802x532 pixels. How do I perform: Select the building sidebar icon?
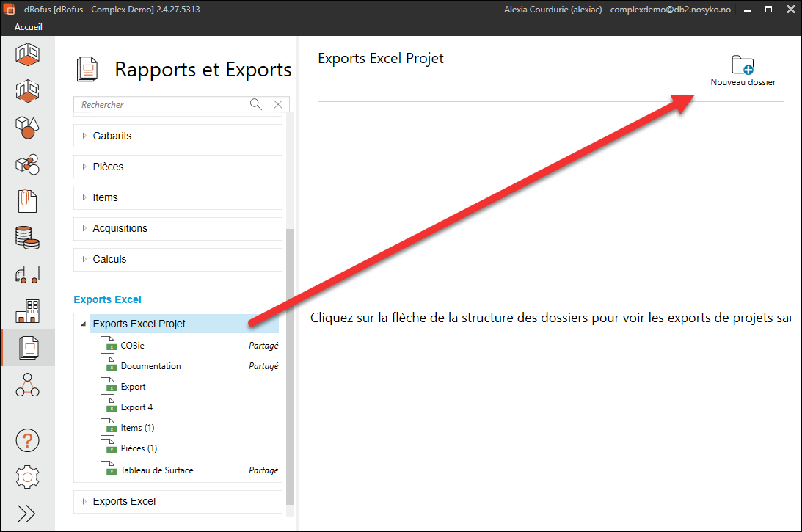click(27, 312)
